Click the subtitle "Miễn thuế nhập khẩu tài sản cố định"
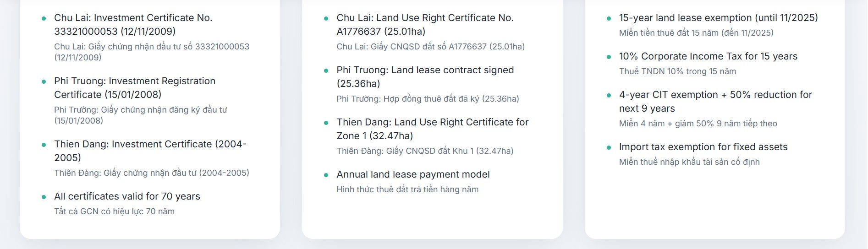Screen dimensions: 868x249 [689, 162]
